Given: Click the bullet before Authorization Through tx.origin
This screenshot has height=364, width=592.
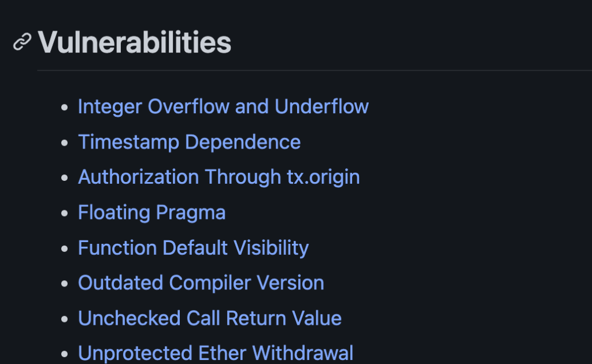Looking at the screenshot, I should [x=65, y=178].
